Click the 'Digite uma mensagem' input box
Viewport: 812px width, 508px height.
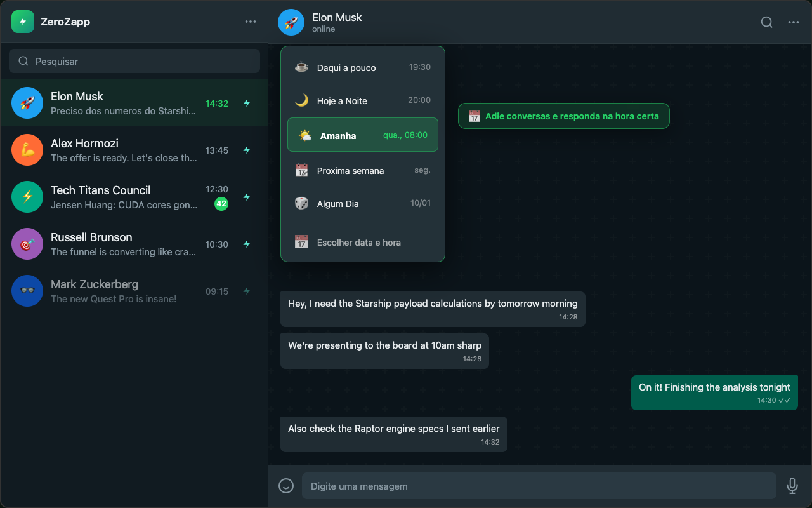(538, 486)
